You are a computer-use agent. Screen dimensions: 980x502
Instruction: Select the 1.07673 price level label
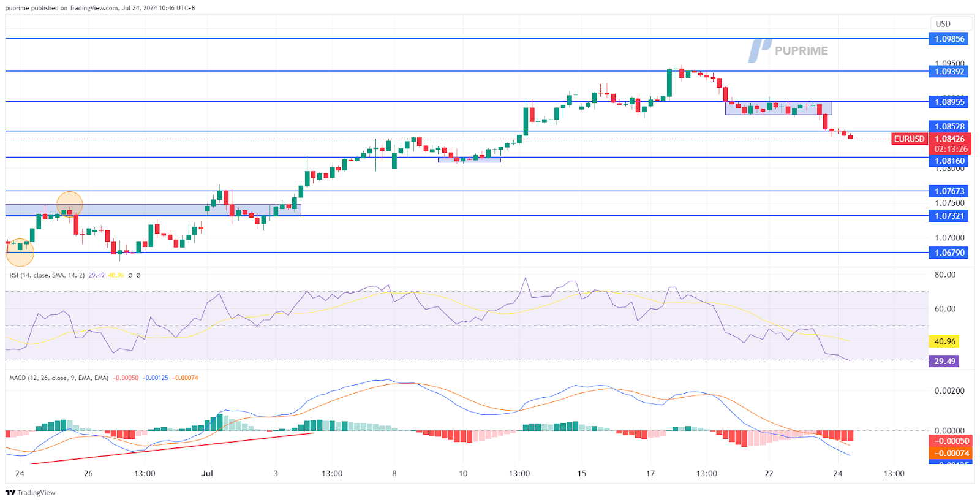[949, 191]
